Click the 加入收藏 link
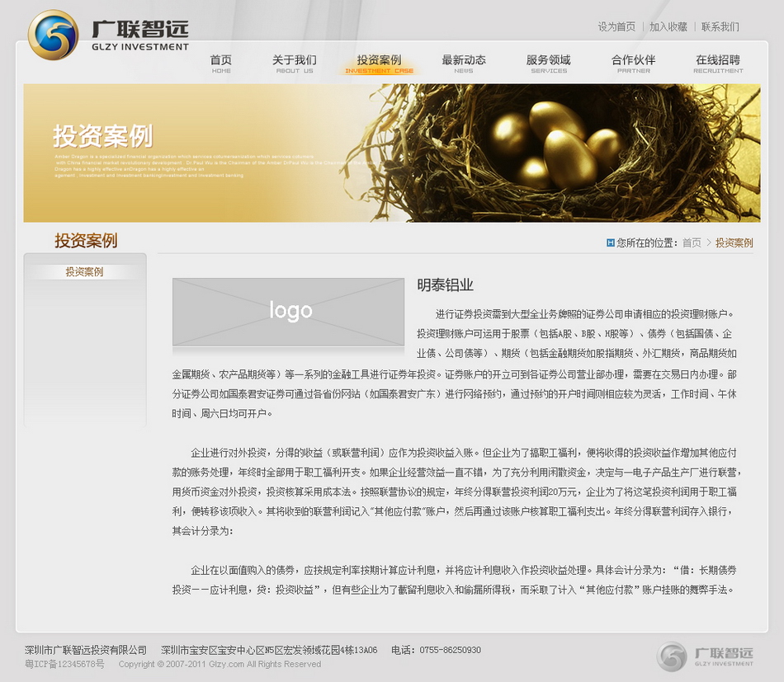This screenshot has height=682, width=784. point(668,27)
